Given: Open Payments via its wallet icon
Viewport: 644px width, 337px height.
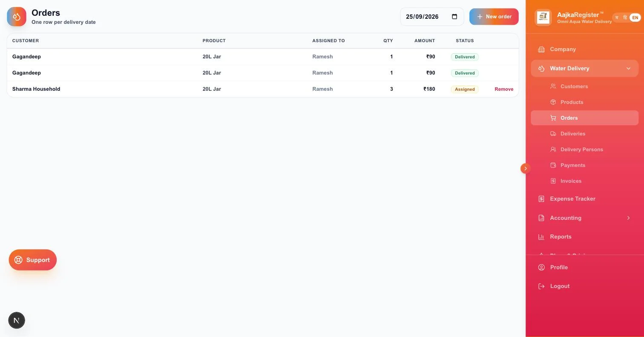Looking at the screenshot, I should [x=553, y=165].
